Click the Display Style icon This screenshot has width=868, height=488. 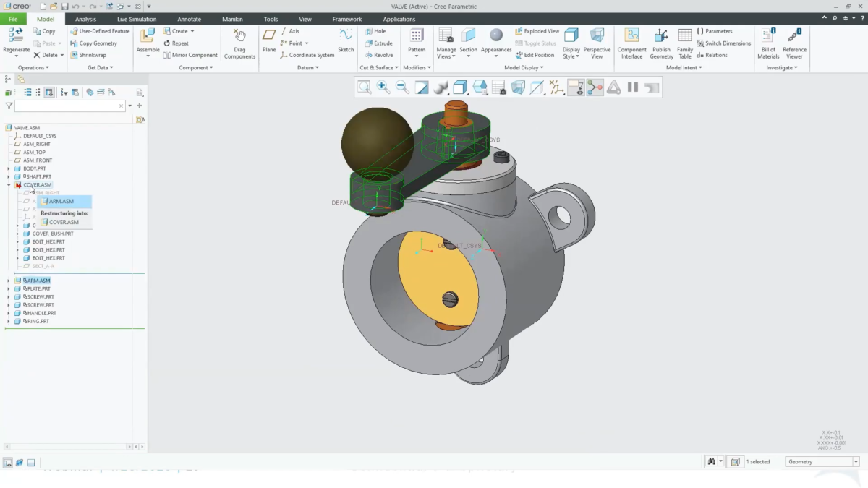click(x=571, y=35)
